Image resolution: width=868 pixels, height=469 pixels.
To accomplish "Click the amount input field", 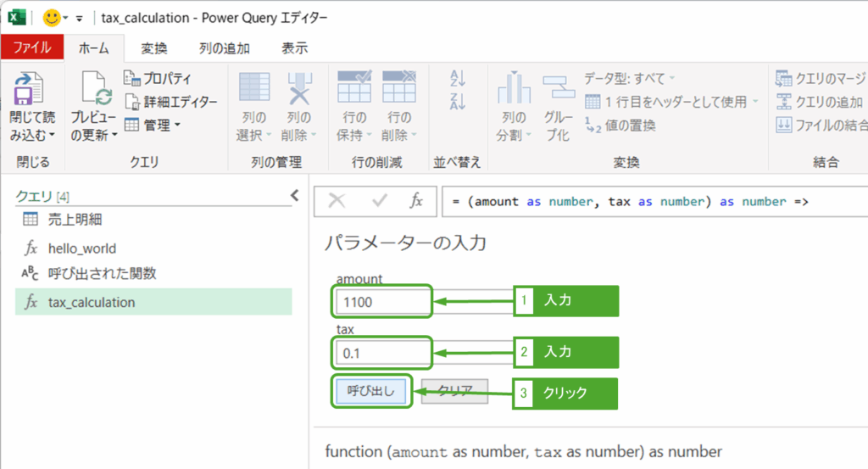I will tap(383, 300).
